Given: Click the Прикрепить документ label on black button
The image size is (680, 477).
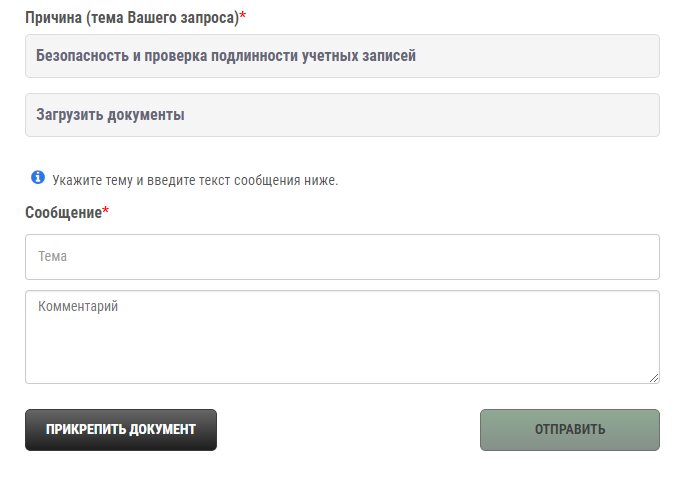Looking at the screenshot, I should tap(120, 430).
